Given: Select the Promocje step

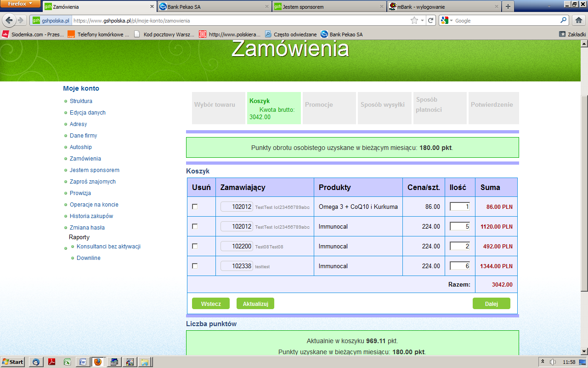Looking at the screenshot, I should (329, 108).
